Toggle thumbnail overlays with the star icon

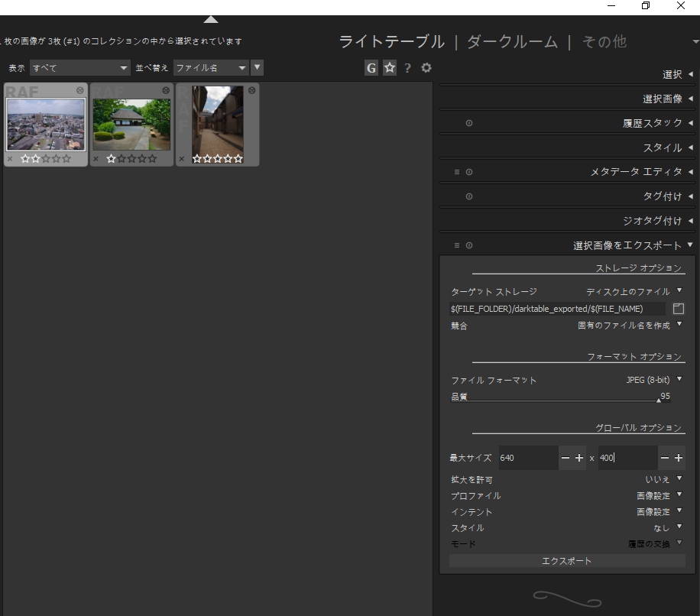coord(390,67)
